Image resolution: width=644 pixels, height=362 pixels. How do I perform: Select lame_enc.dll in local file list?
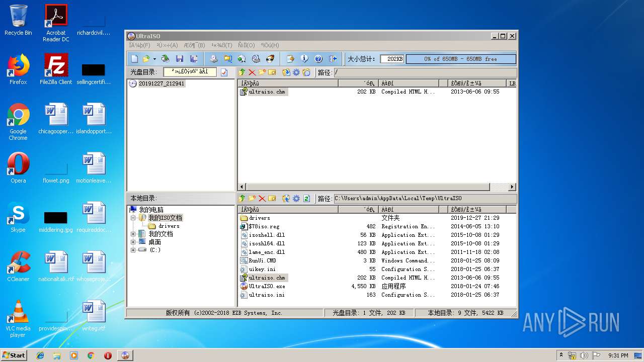point(267,252)
